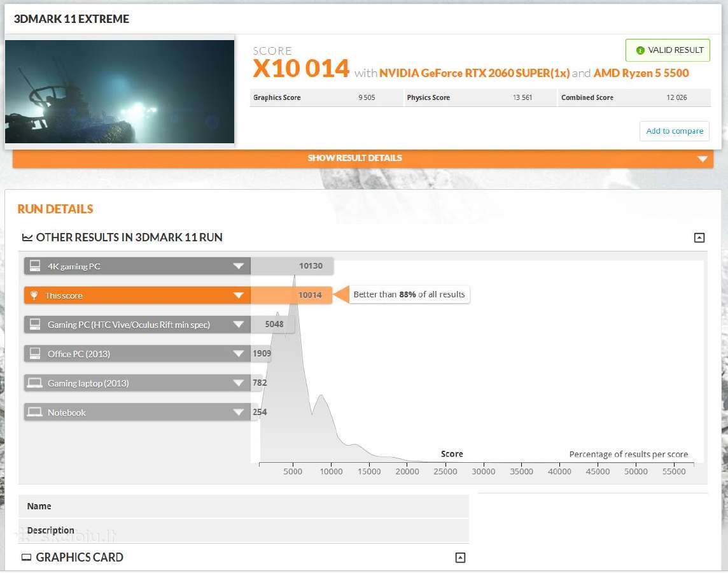The width and height of the screenshot is (728, 573).
Task: Expand the Notebook dropdown arrow
Action: (238, 413)
